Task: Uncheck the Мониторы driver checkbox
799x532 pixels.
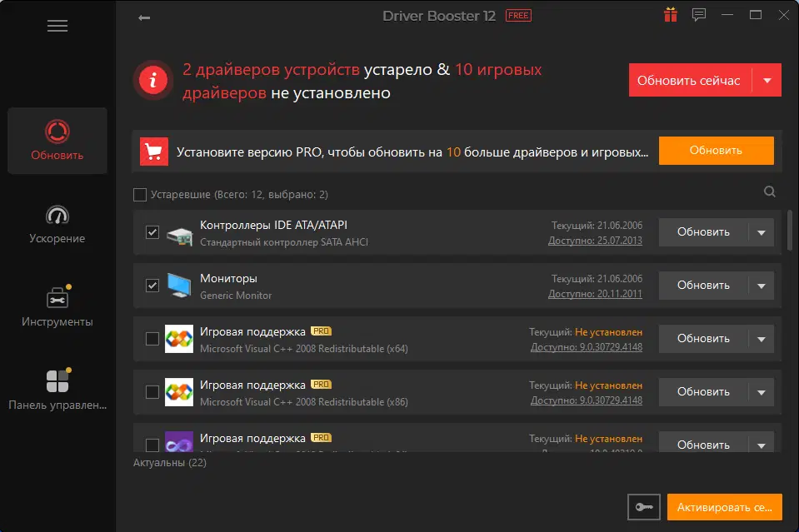Action: 152,285
